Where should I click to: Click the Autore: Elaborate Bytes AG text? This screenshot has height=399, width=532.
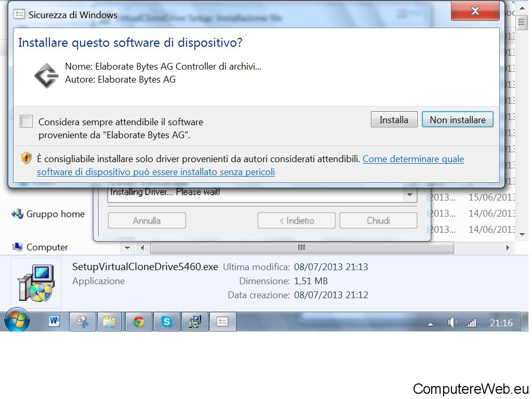(x=121, y=79)
